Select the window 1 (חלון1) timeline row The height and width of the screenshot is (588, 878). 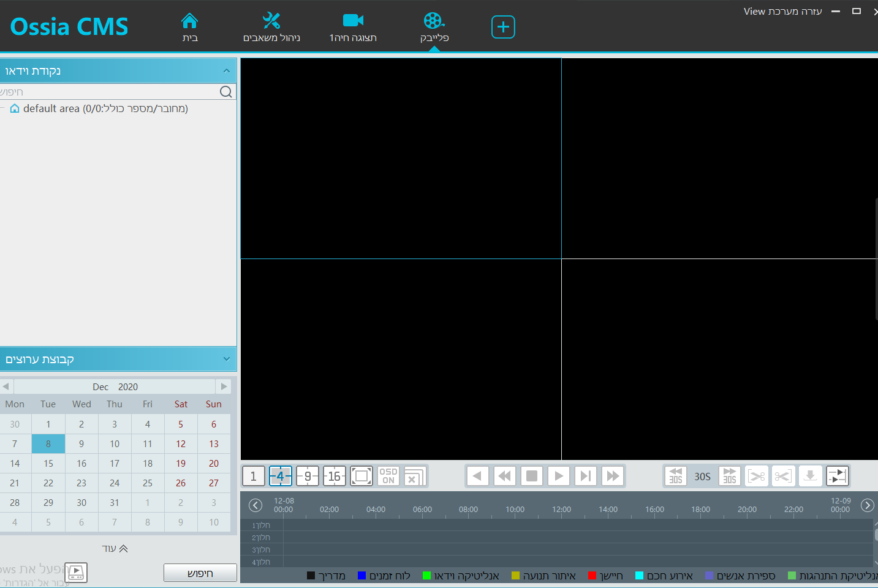(x=557, y=525)
